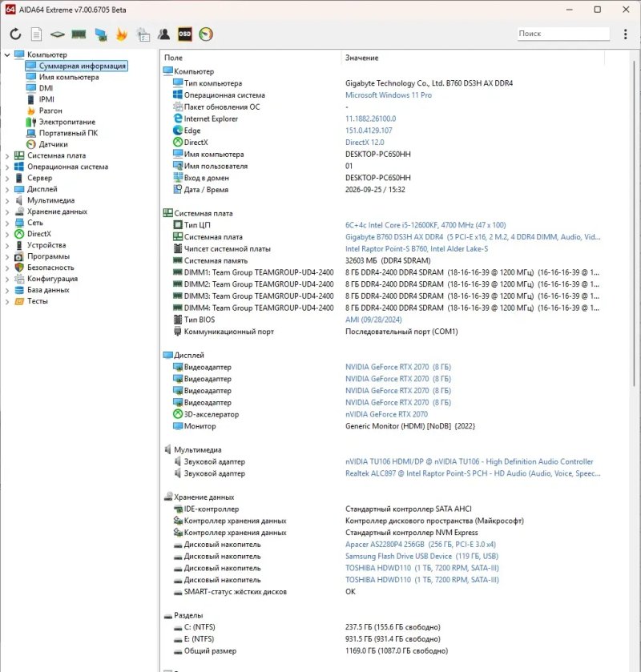The width and height of the screenshot is (641, 672).
Task: Click the Apacer AS2280P4 256GB drive link
Action: click(x=420, y=545)
